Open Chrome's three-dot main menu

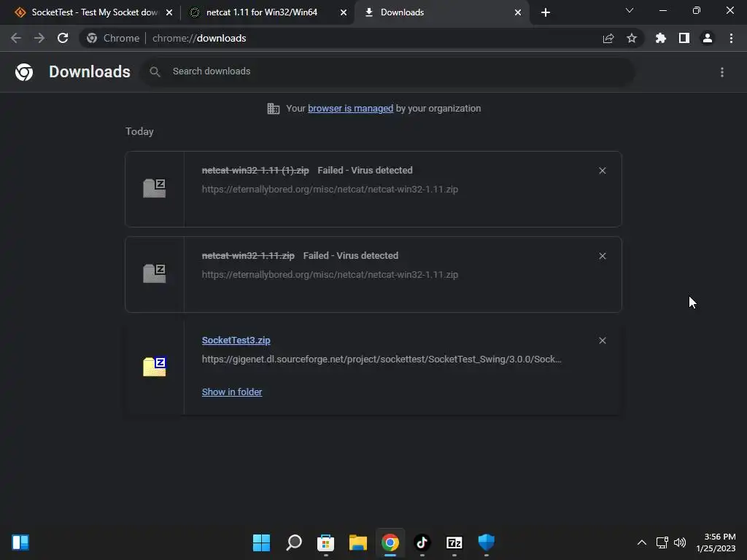click(731, 38)
